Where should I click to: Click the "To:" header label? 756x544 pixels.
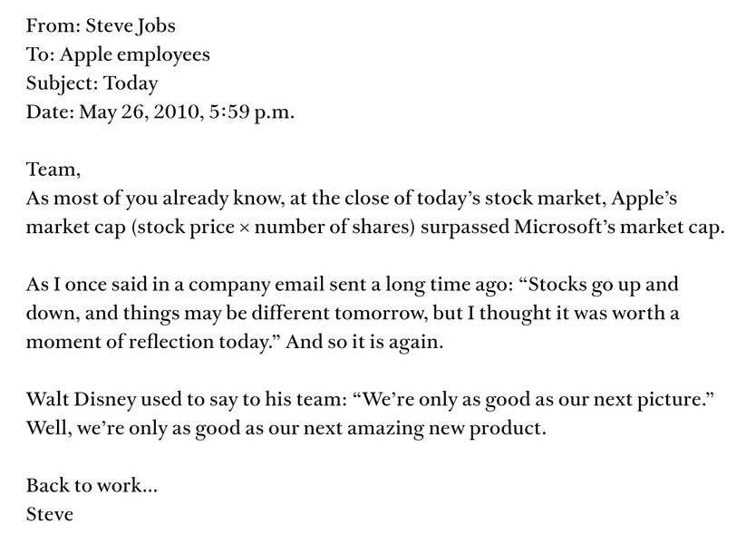pos(40,54)
